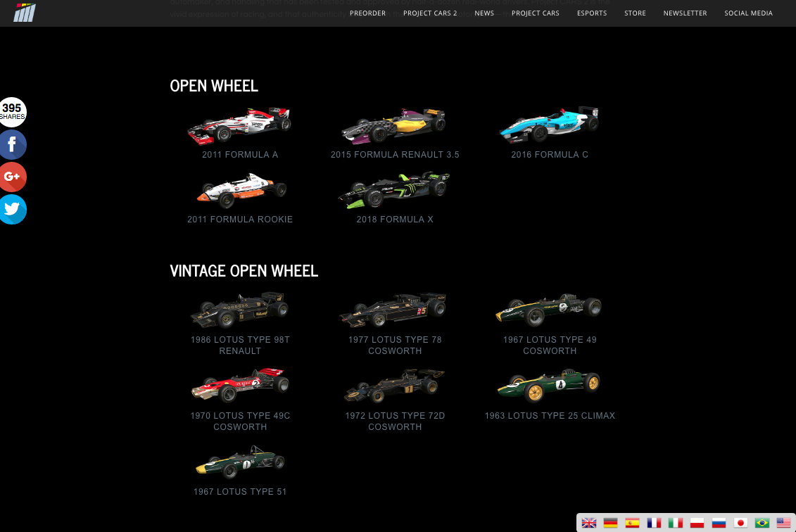Open the Newsletter menu item
Image resolution: width=796 pixels, height=532 pixels.
tap(685, 13)
